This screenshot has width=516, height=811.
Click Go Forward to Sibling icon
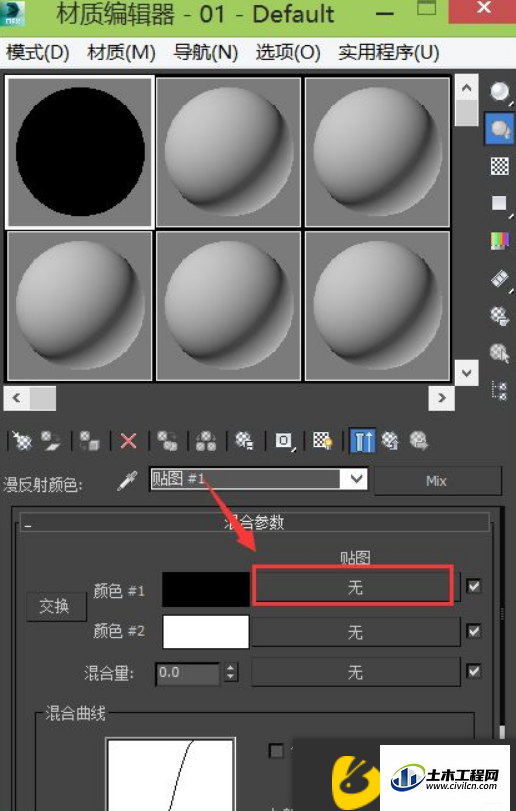[x=419, y=441]
